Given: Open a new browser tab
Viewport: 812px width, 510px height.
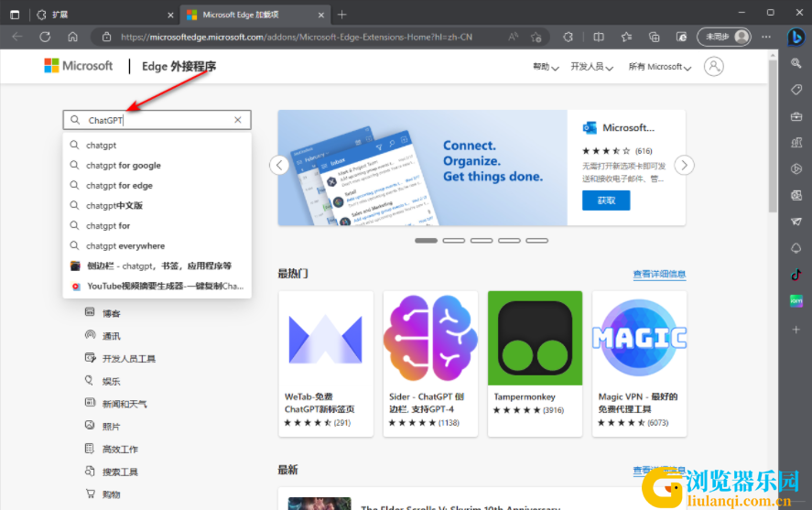Looking at the screenshot, I should pos(341,15).
